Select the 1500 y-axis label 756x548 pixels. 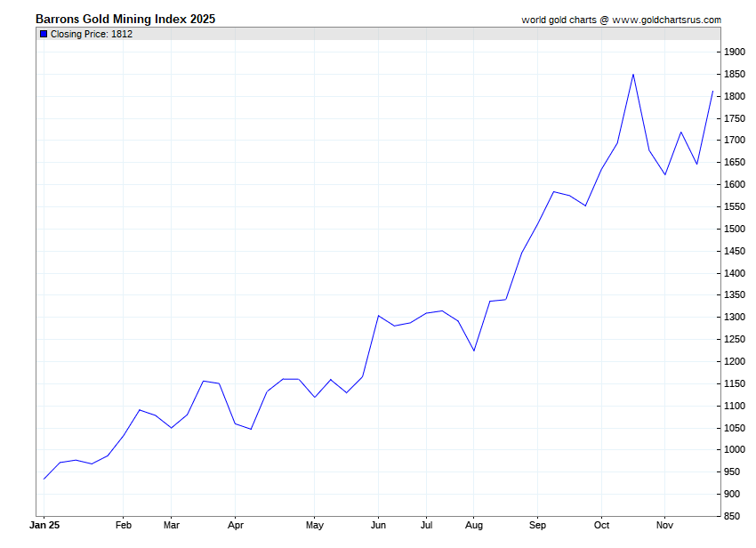coord(734,229)
